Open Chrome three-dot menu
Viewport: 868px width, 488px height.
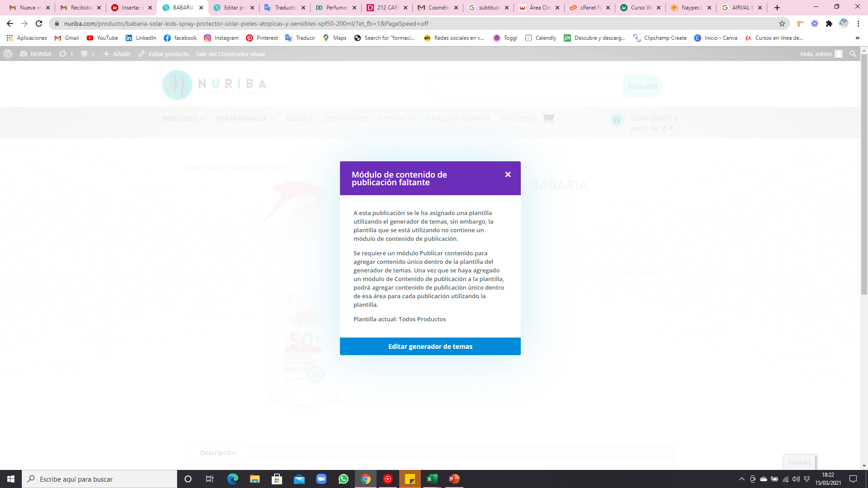click(858, 23)
